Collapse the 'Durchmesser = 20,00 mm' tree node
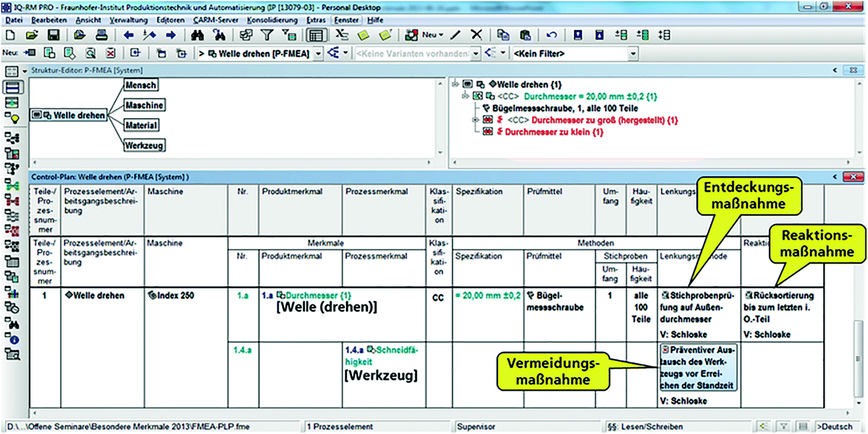 coord(466,97)
